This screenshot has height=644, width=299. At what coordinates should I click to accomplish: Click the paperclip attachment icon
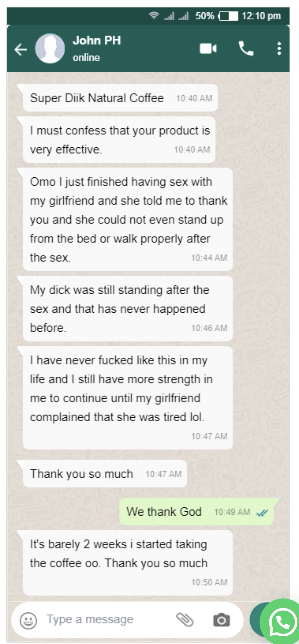tap(185, 620)
